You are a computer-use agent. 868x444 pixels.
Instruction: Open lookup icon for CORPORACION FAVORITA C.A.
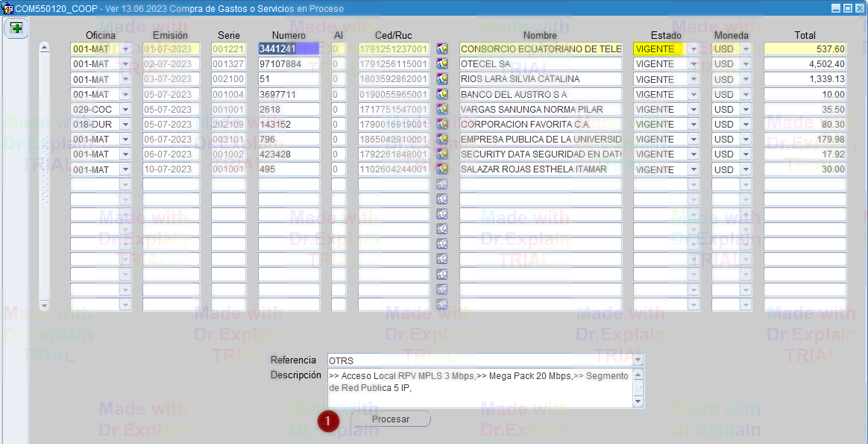click(x=442, y=124)
